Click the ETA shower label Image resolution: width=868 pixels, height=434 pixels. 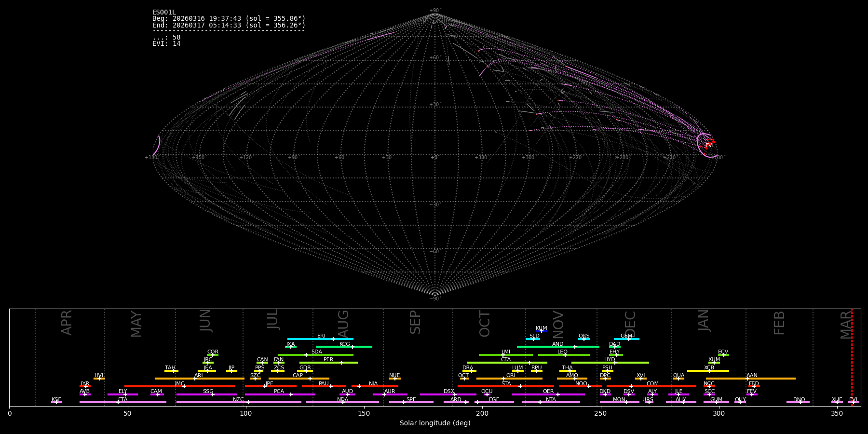point(123,400)
